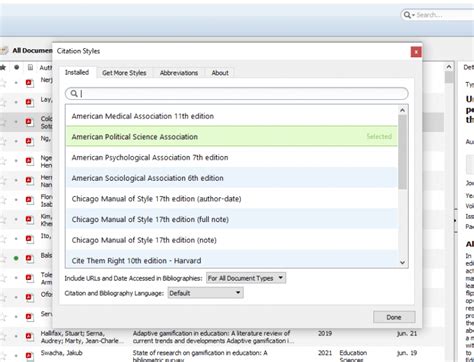Click the State of research on gamification title
The height and width of the screenshot is (362, 474).
click(x=200, y=356)
